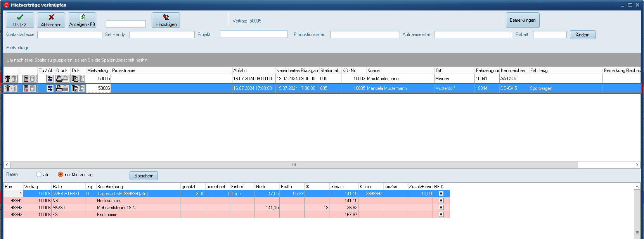Select the 'nur Mietvertrag' radio button
The image size is (644, 239).
pos(61,175)
